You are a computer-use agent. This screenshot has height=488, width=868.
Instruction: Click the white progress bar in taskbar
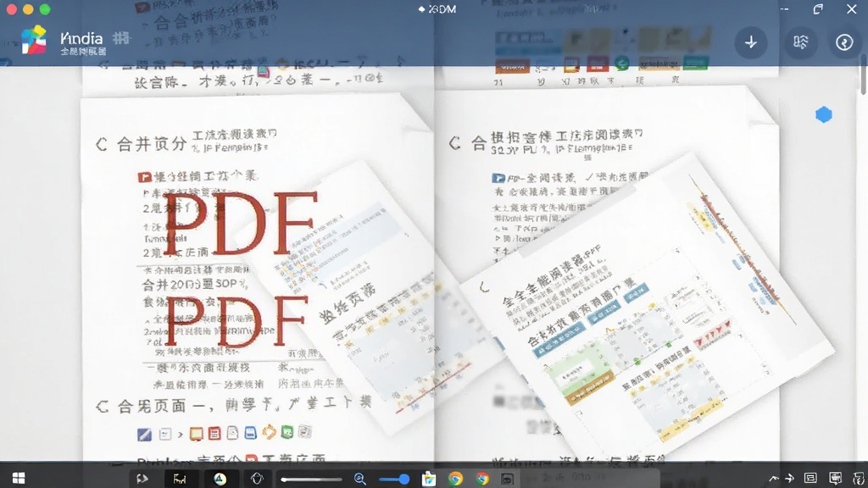[311, 480]
